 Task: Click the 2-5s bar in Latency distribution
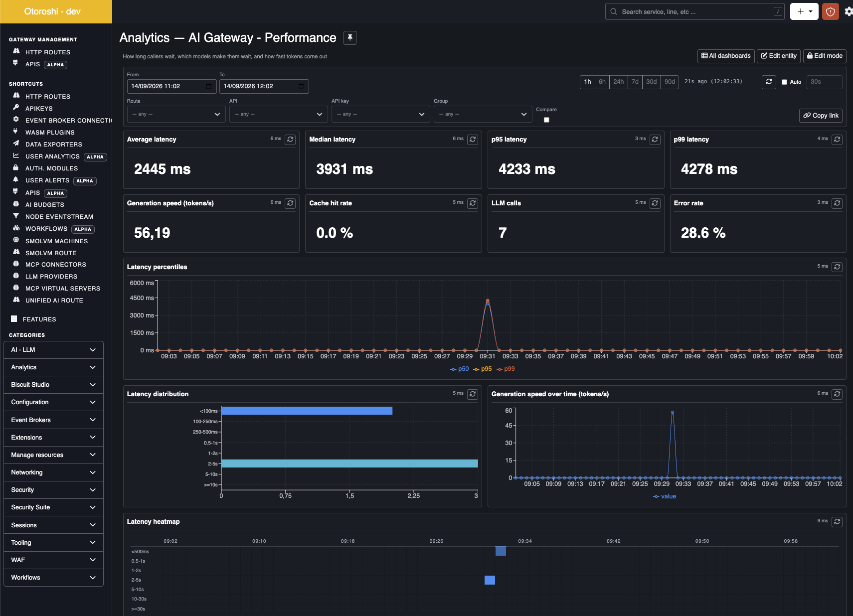tap(349, 463)
